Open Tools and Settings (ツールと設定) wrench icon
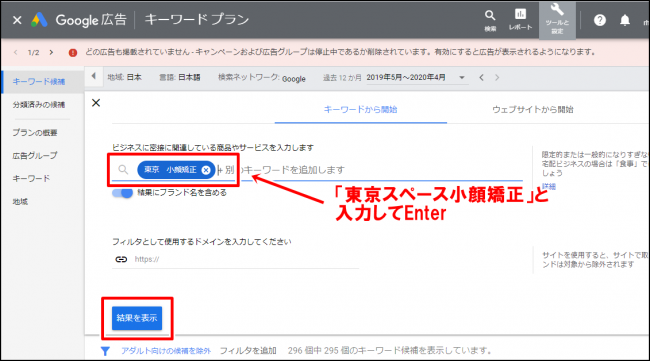 coord(557,19)
